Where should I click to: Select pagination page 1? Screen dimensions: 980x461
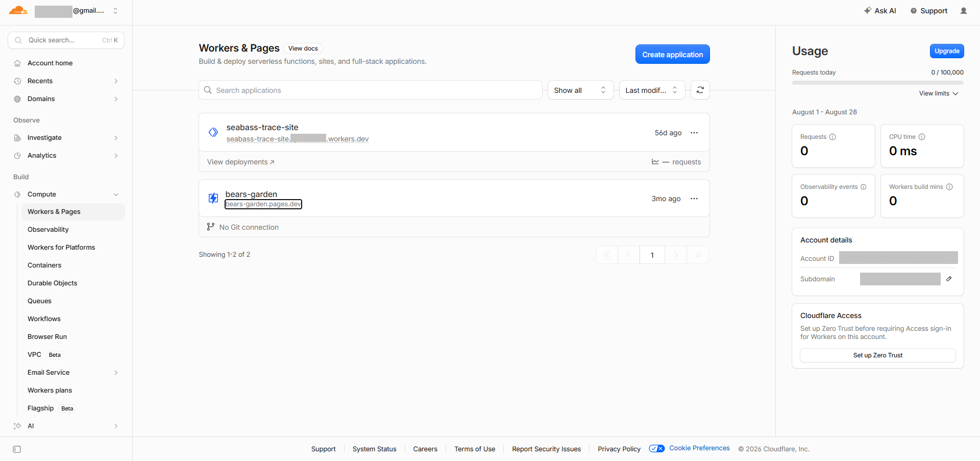click(x=652, y=255)
